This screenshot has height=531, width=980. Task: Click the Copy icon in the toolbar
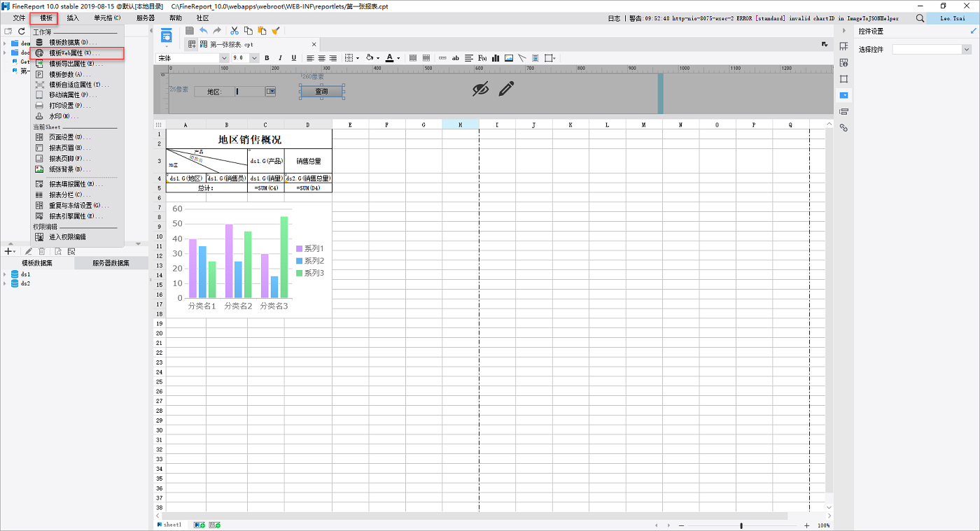pyautogui.click(x=248, y=31)
